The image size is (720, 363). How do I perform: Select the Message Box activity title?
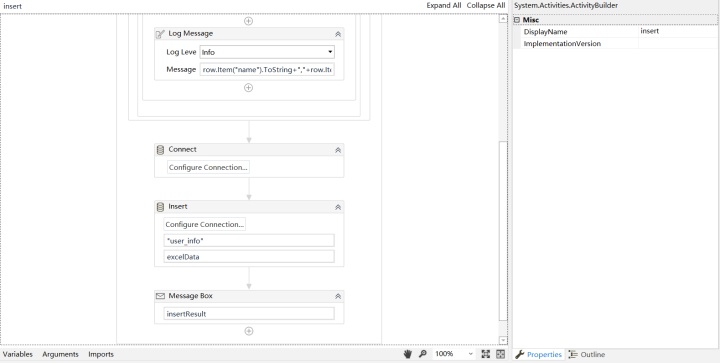point(190,296)
